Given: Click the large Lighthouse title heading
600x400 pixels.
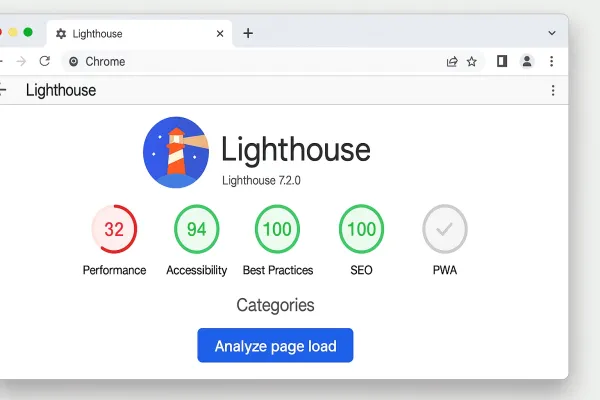Looking at the screenshot, I should point(296,150).
